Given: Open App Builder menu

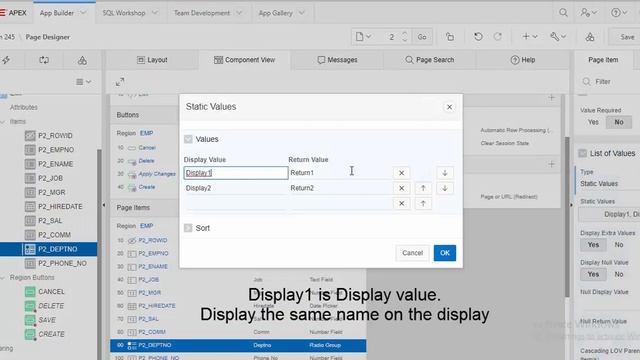Looking at the screenshot, I should coord(63,13).
